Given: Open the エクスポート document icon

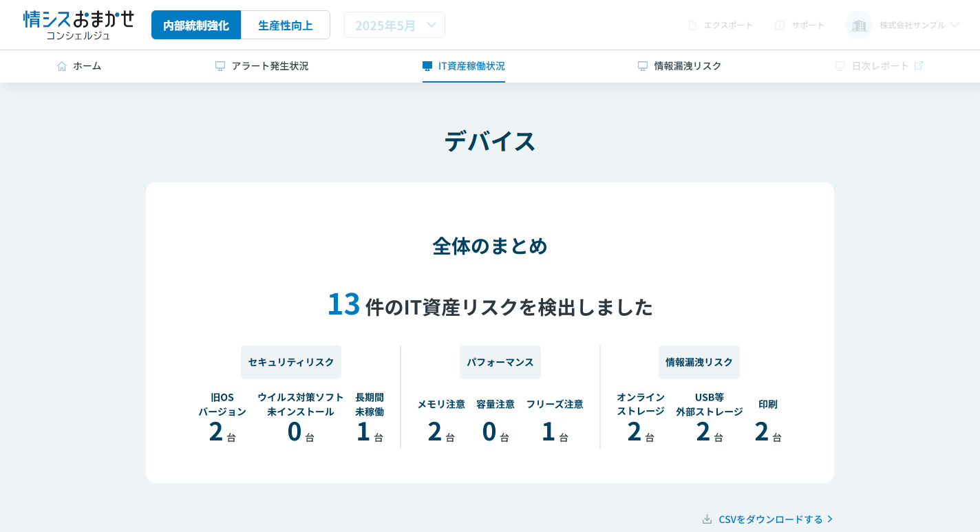Looking at the screenshot, I should coord(691,25).
